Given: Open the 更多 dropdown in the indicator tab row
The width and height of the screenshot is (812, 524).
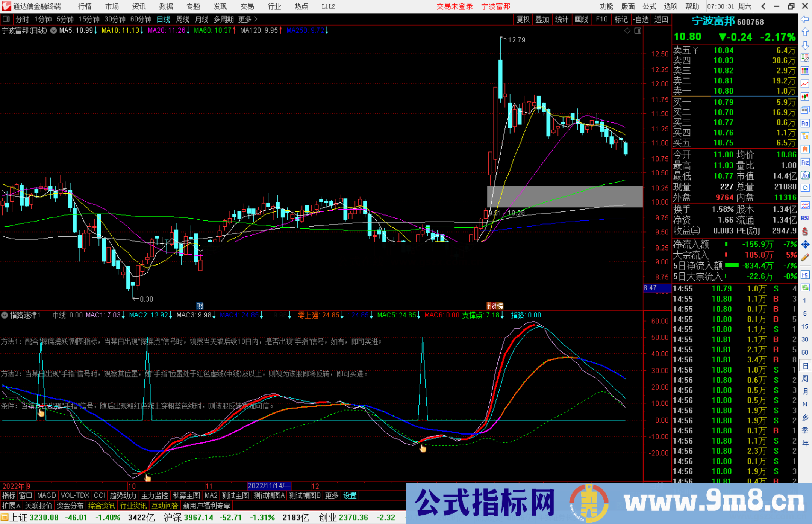Looking at the screenshot, I should pos(331,495).
